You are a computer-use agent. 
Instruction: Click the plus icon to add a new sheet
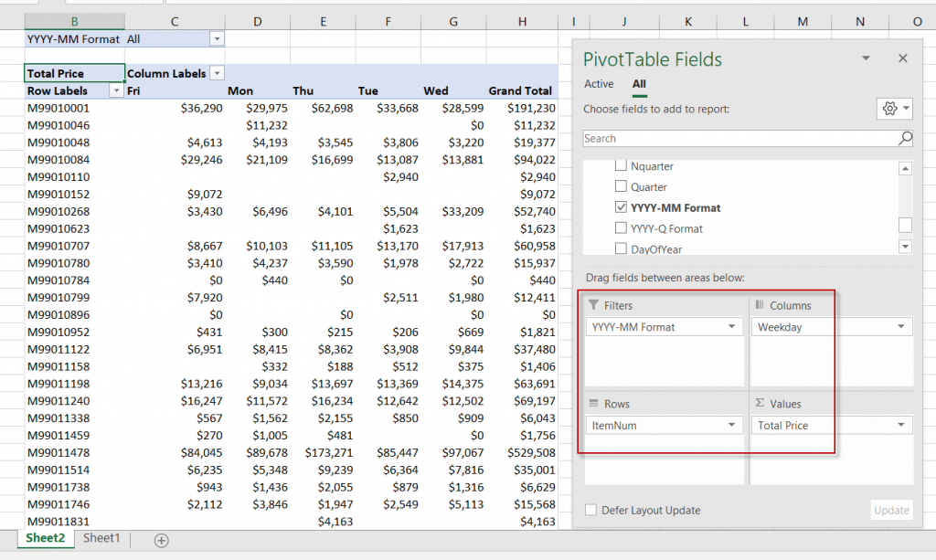pos(161,540)
